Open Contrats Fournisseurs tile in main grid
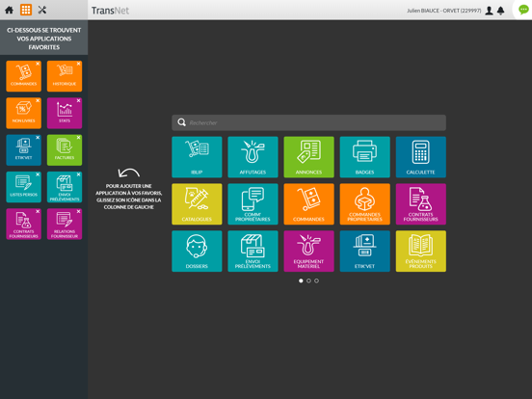The image size is (532, 399). (x=421, y=204)
